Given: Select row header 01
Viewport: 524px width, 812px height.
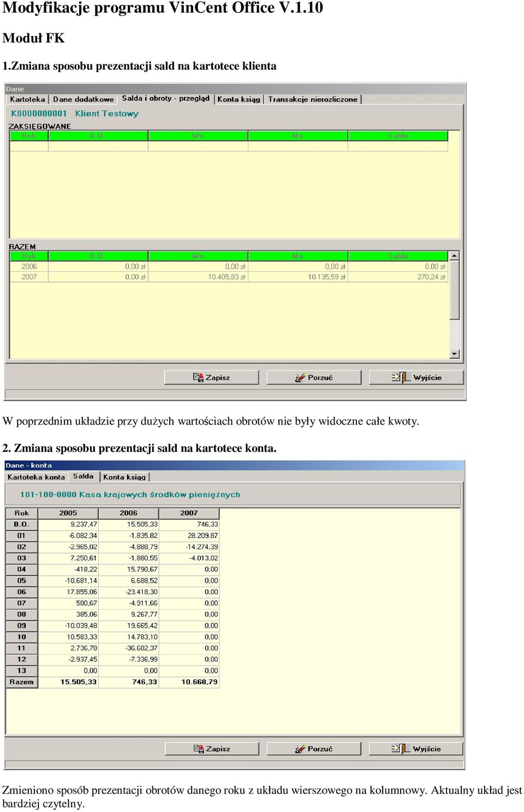Looking at the screenshot, I should (22, 535).
